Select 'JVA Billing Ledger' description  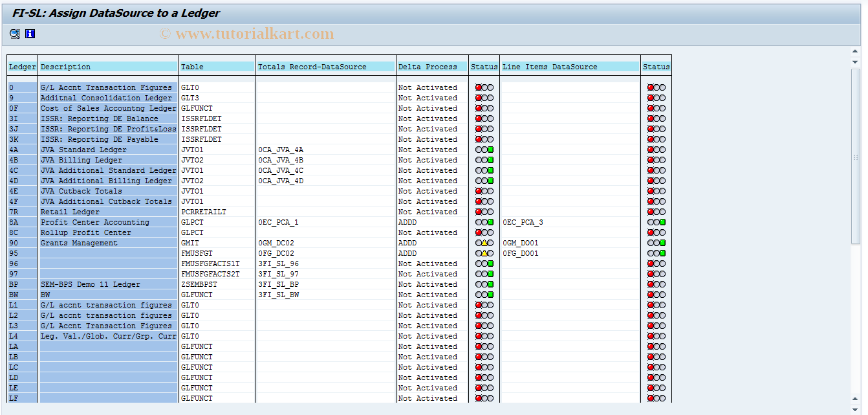(x=81, y=160)
